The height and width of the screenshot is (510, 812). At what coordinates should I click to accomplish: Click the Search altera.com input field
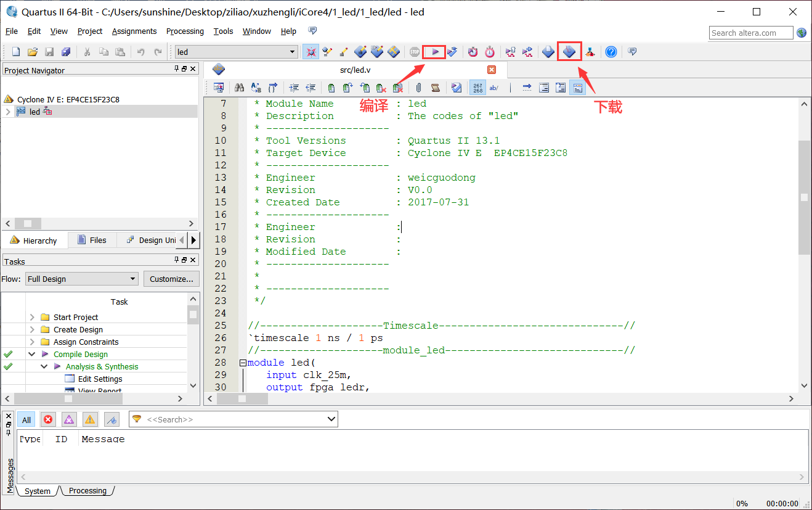click(750, 33)
